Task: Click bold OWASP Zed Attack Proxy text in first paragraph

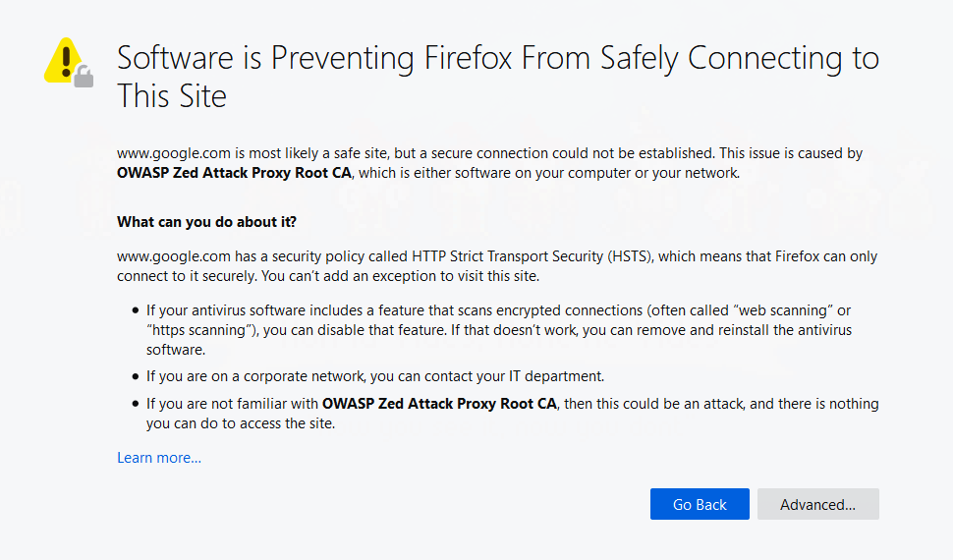Action: [234, 173]
